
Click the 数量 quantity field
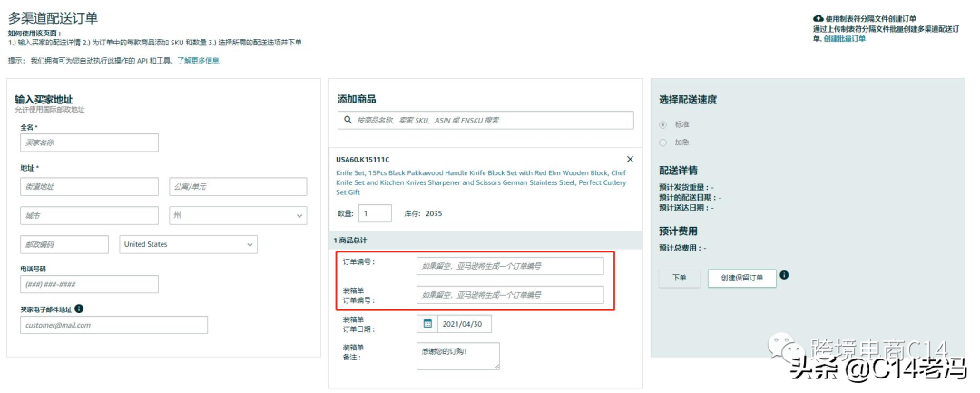click(375, 213)
